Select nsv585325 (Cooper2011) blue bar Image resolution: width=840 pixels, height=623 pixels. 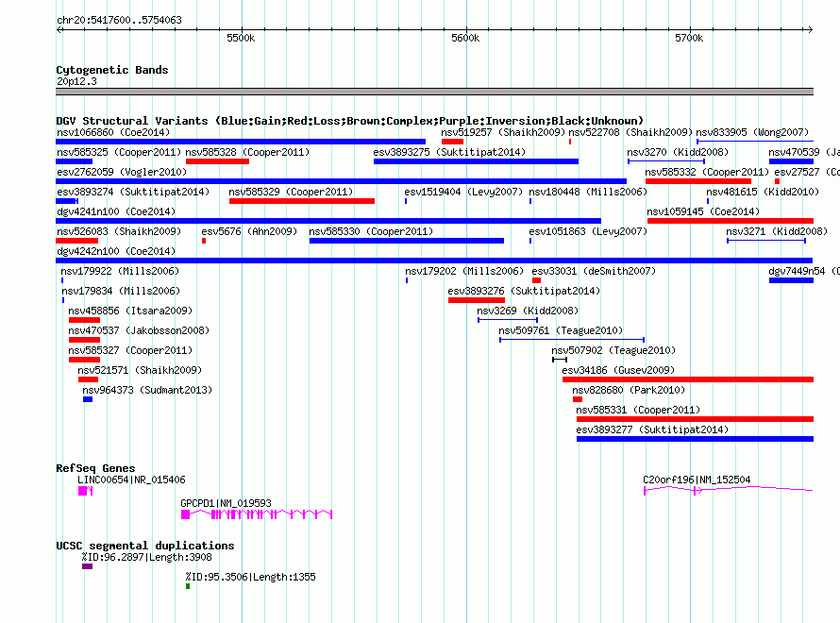(x=74, y=161)
